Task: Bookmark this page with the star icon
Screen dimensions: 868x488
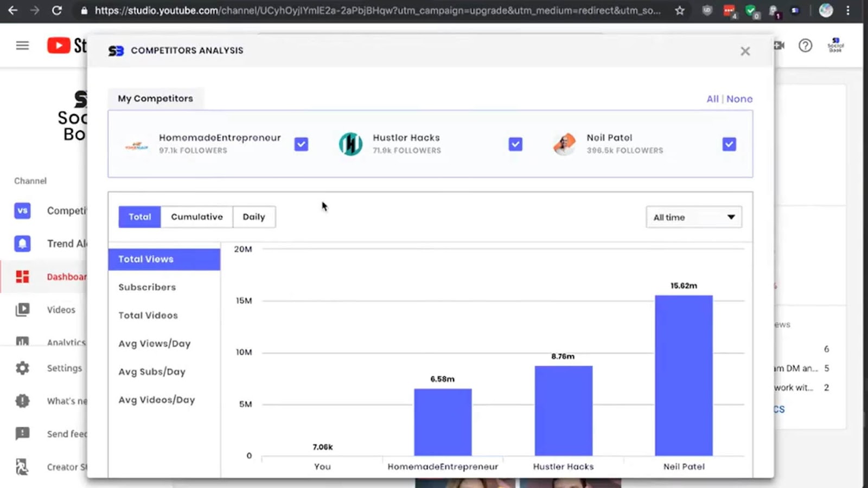Action: 680,10
